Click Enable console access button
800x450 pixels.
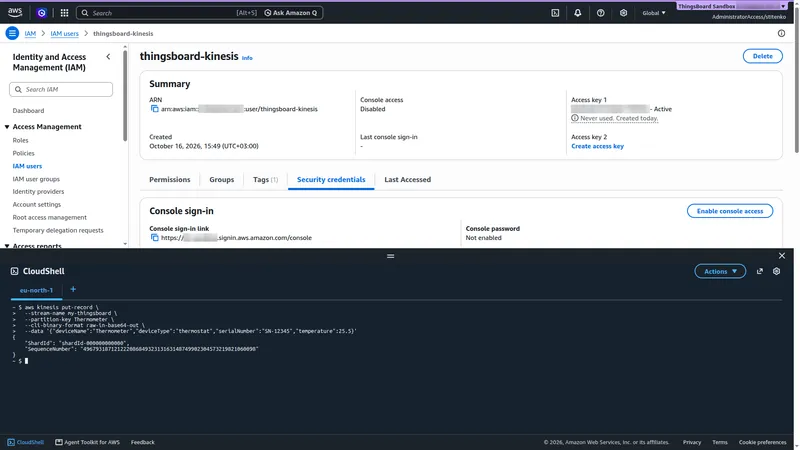coord(730,211)
